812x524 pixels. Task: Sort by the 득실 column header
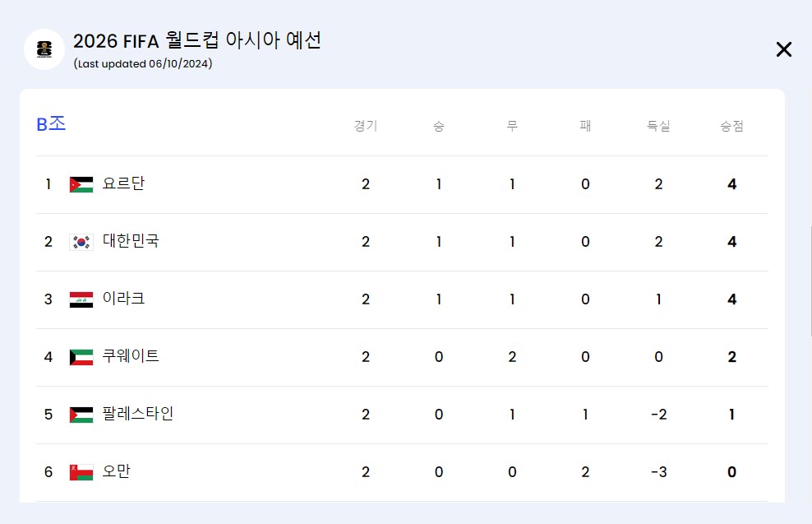pos(658,125)
